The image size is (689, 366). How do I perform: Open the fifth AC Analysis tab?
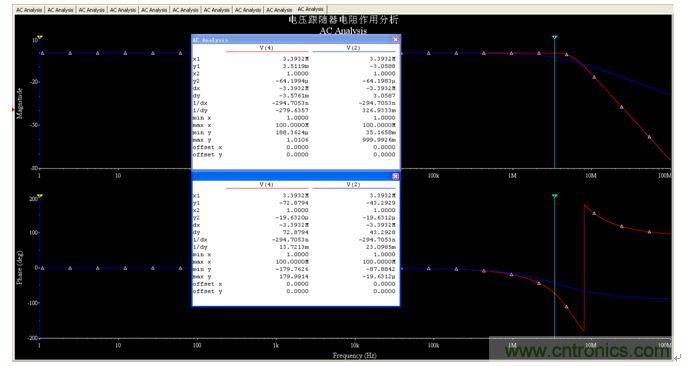(x=154, y=10)
